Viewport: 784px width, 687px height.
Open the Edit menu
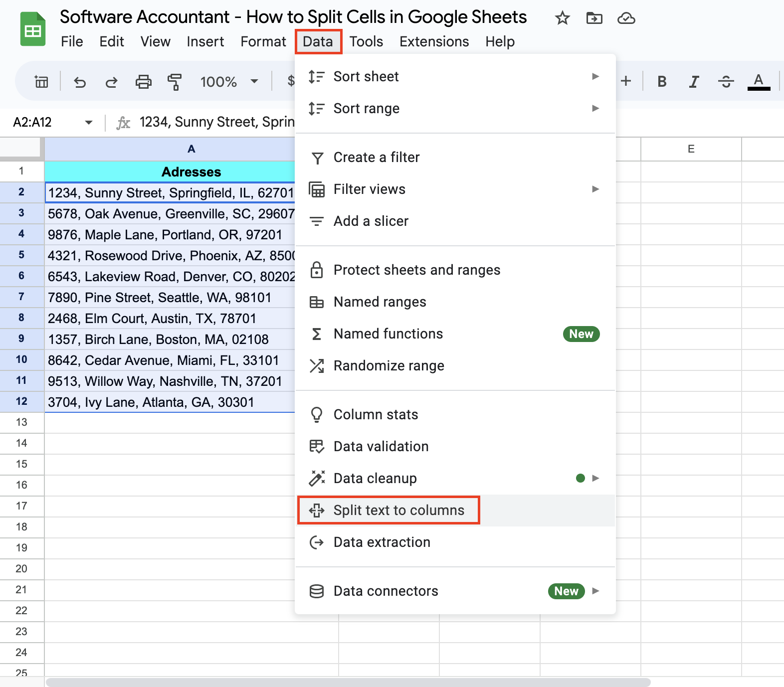(x=112, y=41)
